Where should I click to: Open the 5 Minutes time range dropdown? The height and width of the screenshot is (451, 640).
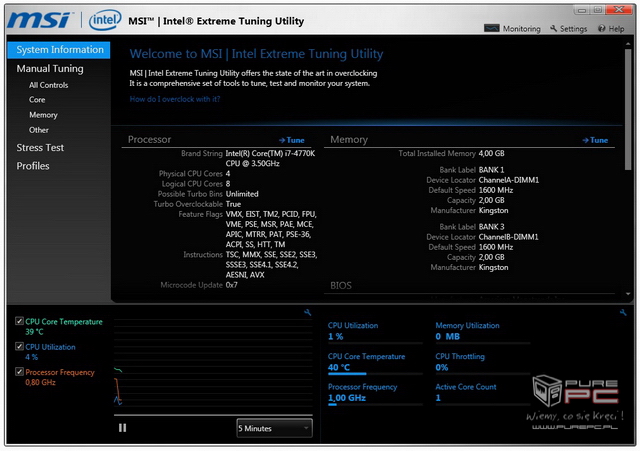274,428
